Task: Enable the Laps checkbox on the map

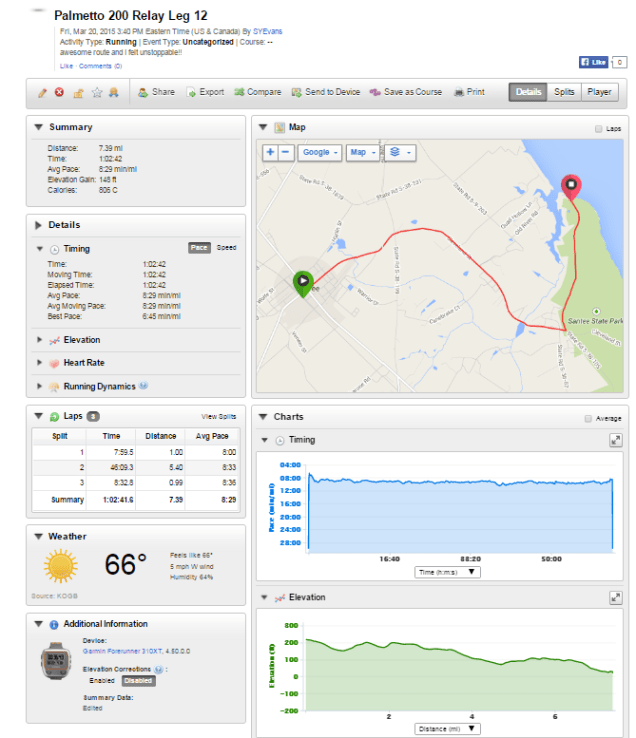Action: [598, 129]
